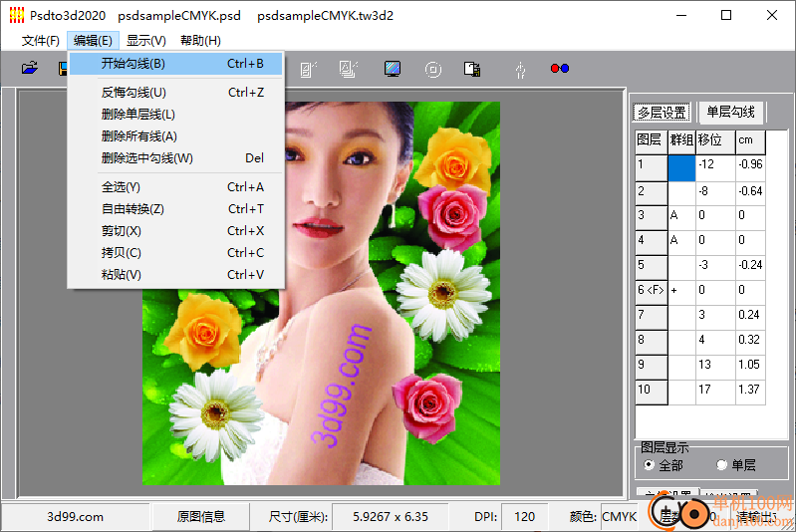This screenshot has width=796, height=532.
Task: Click the circular target toolbar icon
Action: coord(432,69)
